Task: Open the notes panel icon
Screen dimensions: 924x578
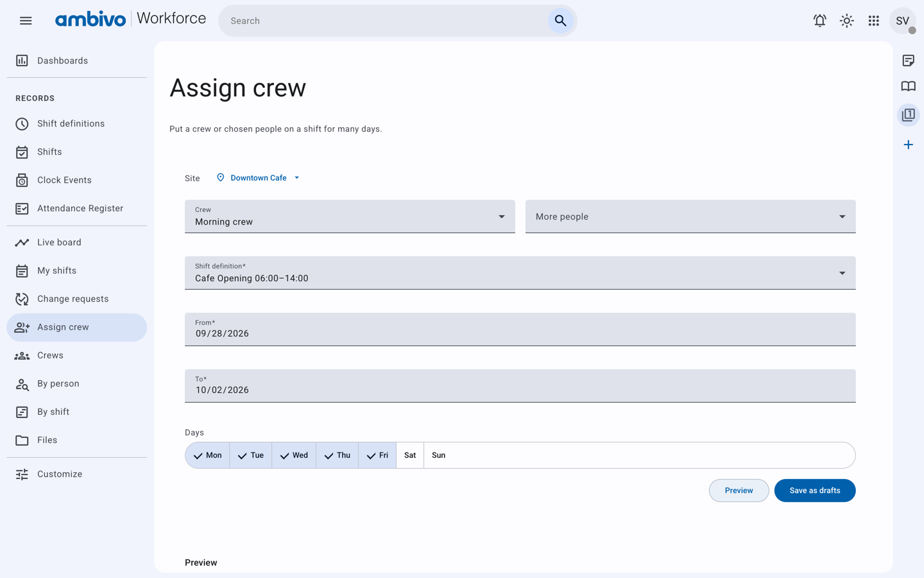Action: pyautogui.click(x=908, y=60)
